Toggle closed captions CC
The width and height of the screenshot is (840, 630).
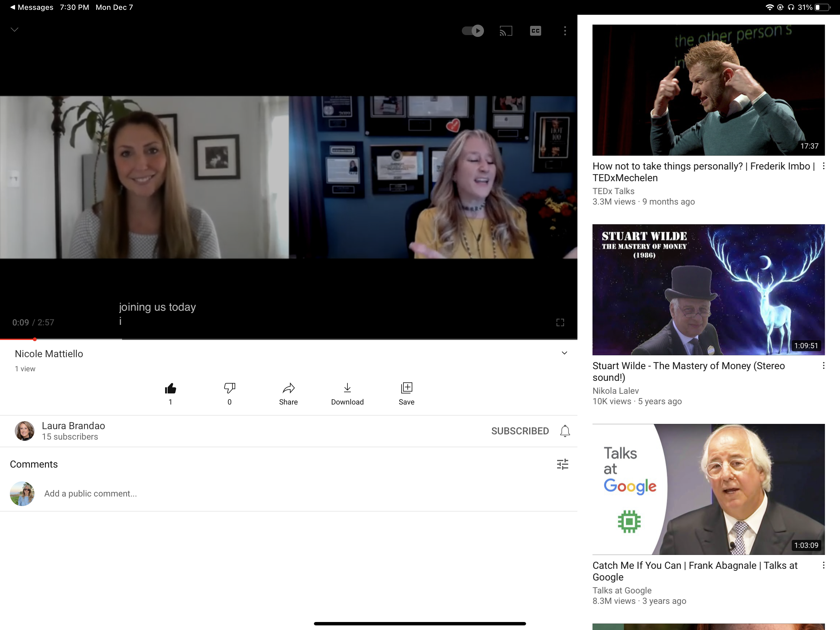tap(535, 31)
